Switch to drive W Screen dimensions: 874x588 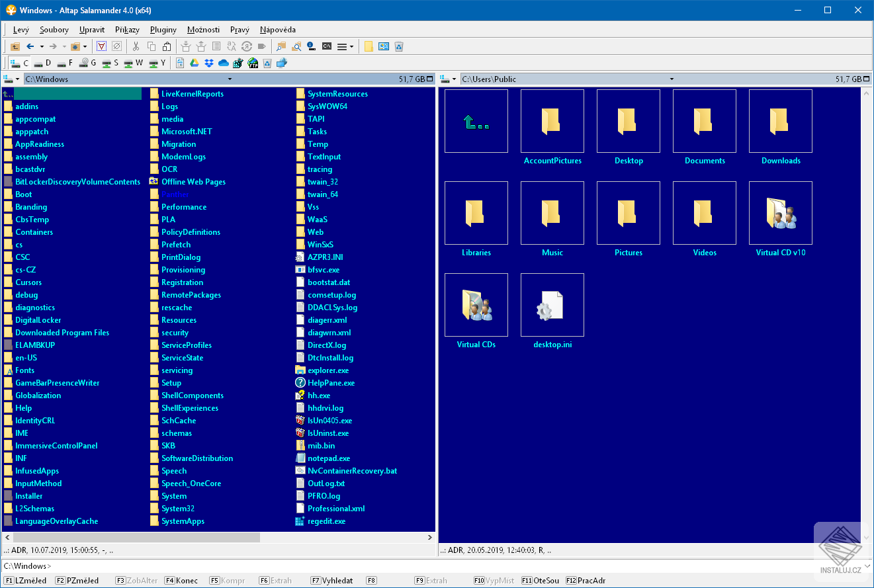pyautogui.click(x=134, y=63)
